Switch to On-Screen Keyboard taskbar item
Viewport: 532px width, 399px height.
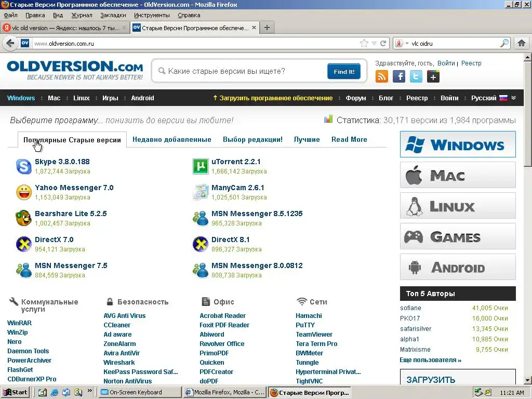[x=140, y=392]
